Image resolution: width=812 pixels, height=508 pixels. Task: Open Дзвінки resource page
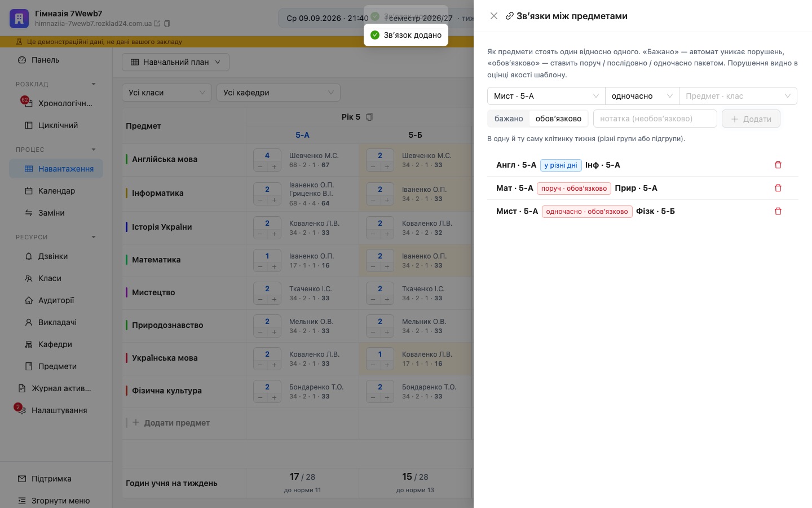tap(56, 256)
